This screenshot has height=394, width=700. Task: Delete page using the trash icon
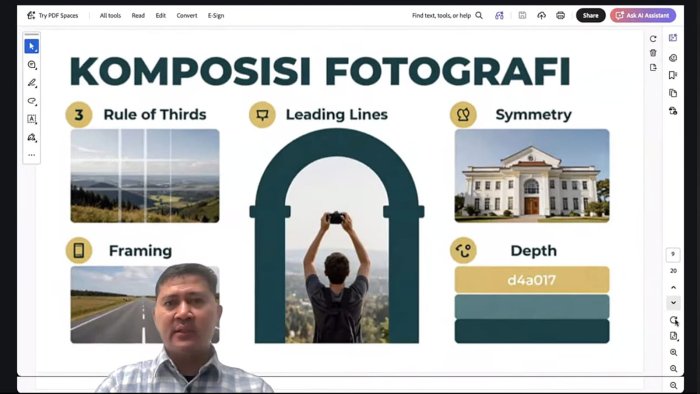653,53
